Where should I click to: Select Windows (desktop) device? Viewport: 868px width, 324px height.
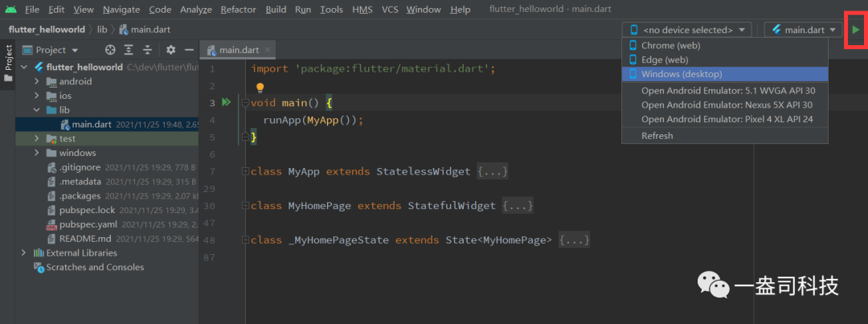click(x=725, y=74)
